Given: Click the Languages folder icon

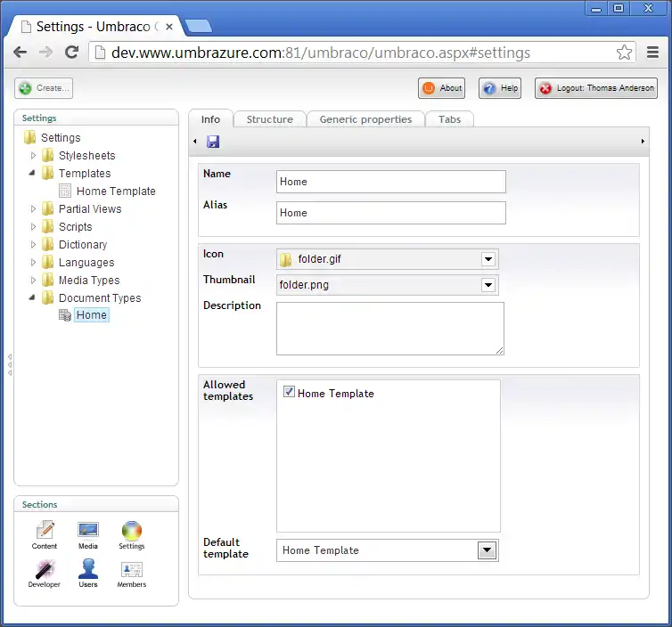Looking at the screenshot, I should [x=47, y=262].
